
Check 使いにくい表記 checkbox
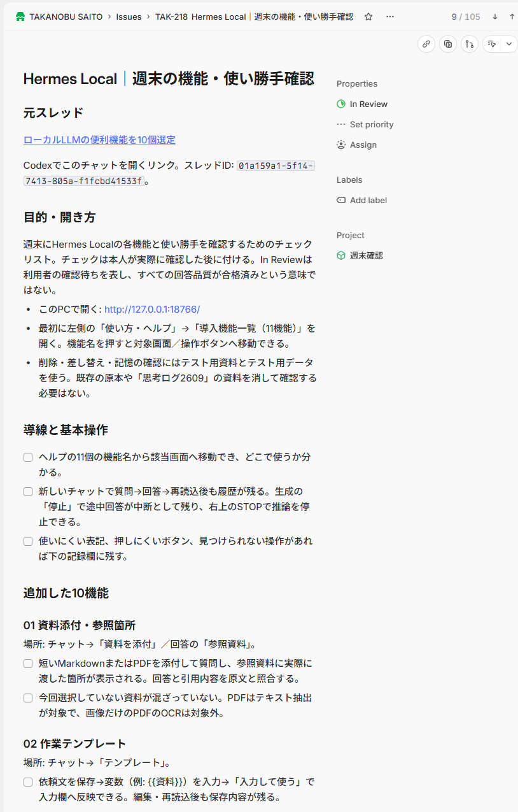(28, 541)
